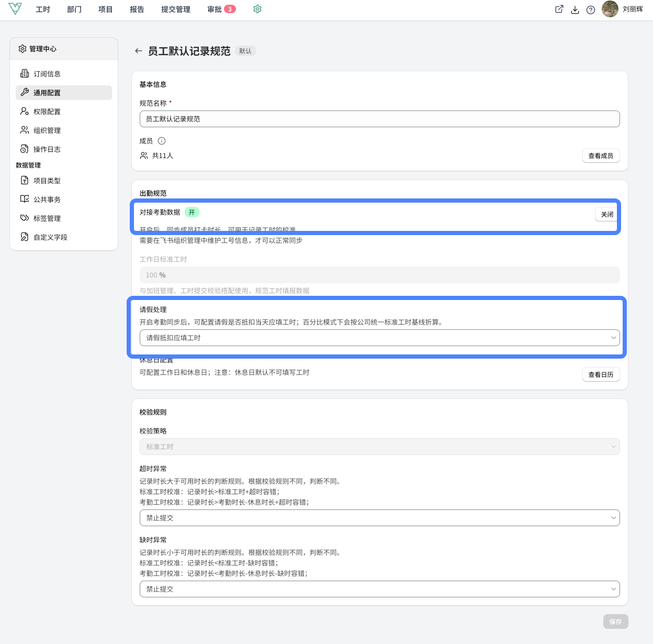Open the 超时异常 禁止提交 dropdown
The width and height of the screenshot is (653, 644).
[380, 518]
